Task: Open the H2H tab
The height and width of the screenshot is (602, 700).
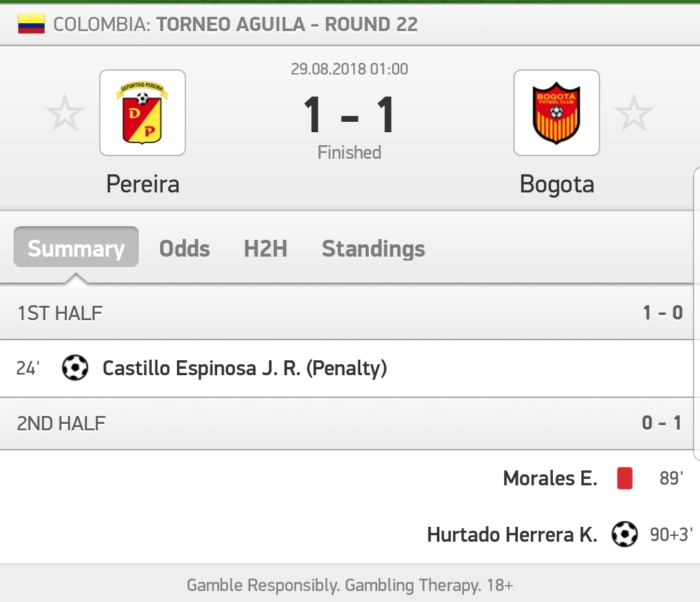Action: point(265,249)
